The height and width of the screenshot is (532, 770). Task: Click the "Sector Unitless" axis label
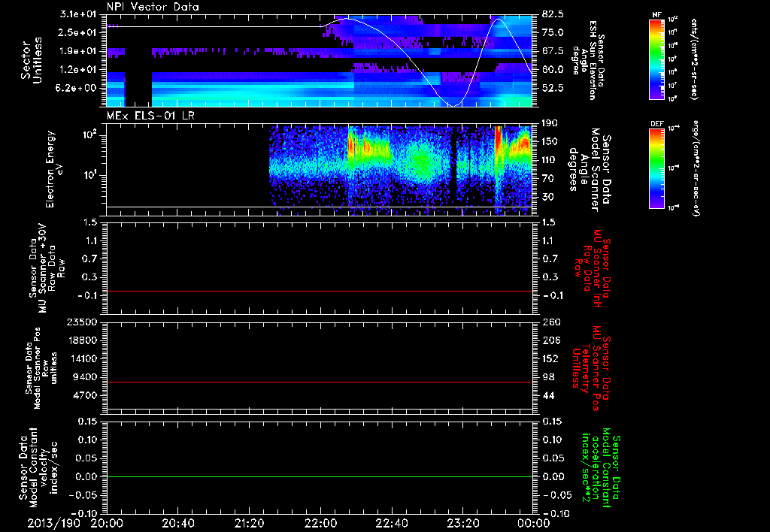coord(32,60)
